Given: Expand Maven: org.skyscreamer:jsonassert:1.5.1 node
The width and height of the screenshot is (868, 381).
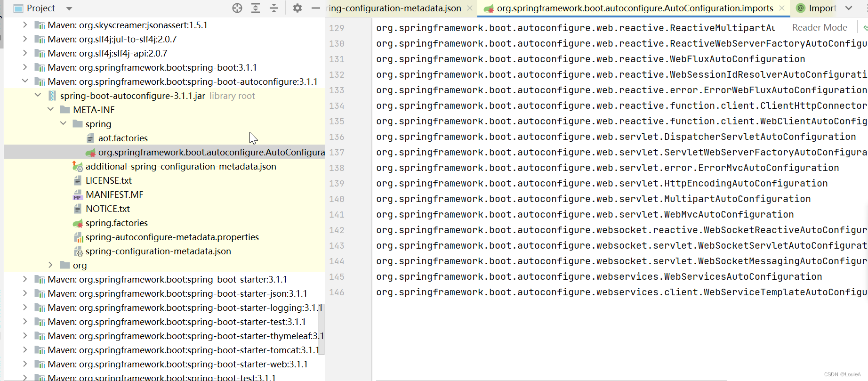Looking at the screenshot, I should (25, 24).
